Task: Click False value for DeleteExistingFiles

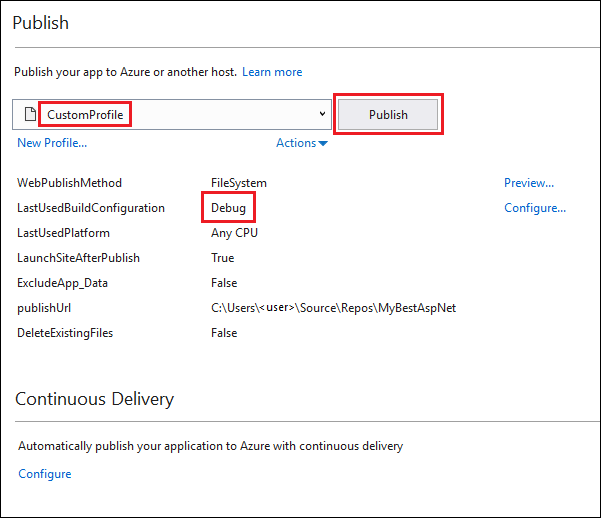Action: 224,333
